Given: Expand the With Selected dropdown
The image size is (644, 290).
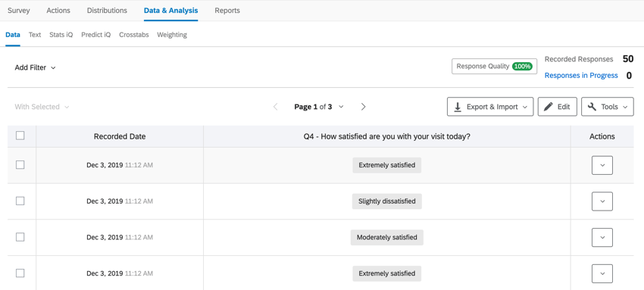Looking at the screenshot, I should point(42,107).
